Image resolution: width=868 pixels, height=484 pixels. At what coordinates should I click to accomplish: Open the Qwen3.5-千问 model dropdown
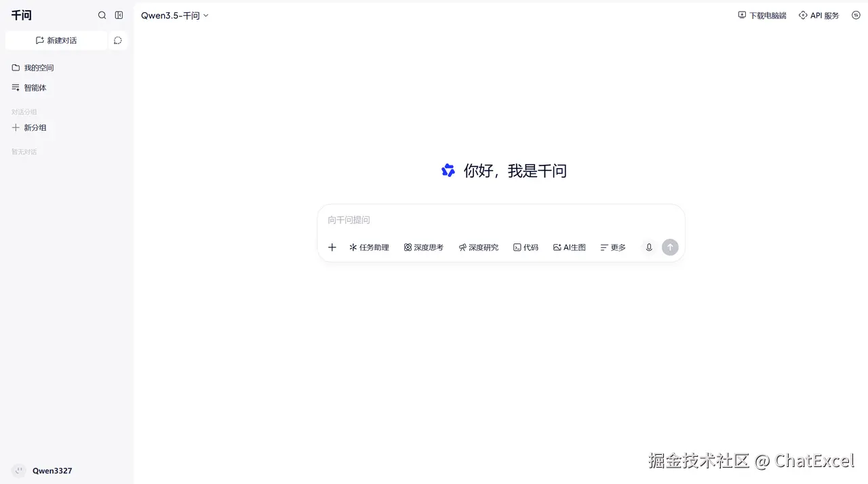(x=175, y=16)
